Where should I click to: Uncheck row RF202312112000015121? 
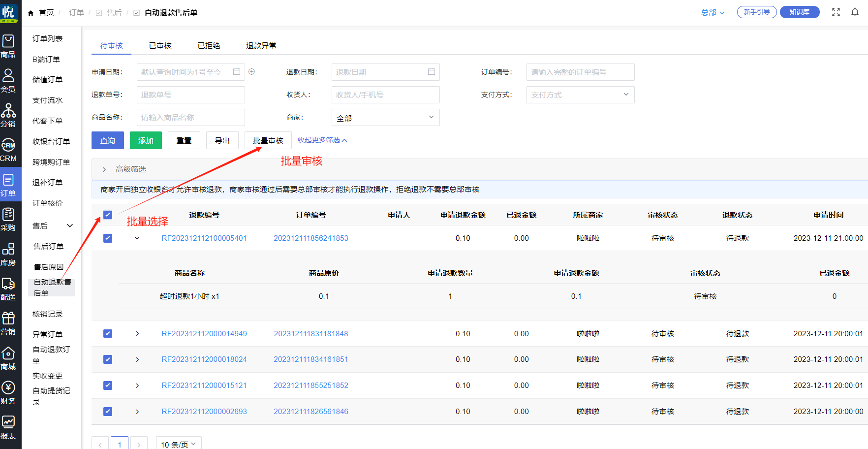click(x=108, y=385)
